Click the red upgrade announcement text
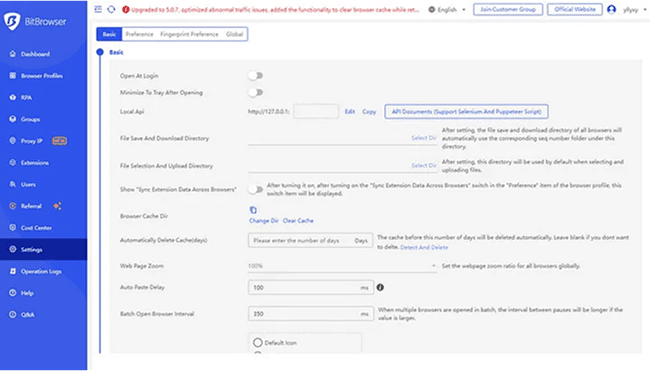This screenshot has width=650, height=371. [x=275, y=10]
